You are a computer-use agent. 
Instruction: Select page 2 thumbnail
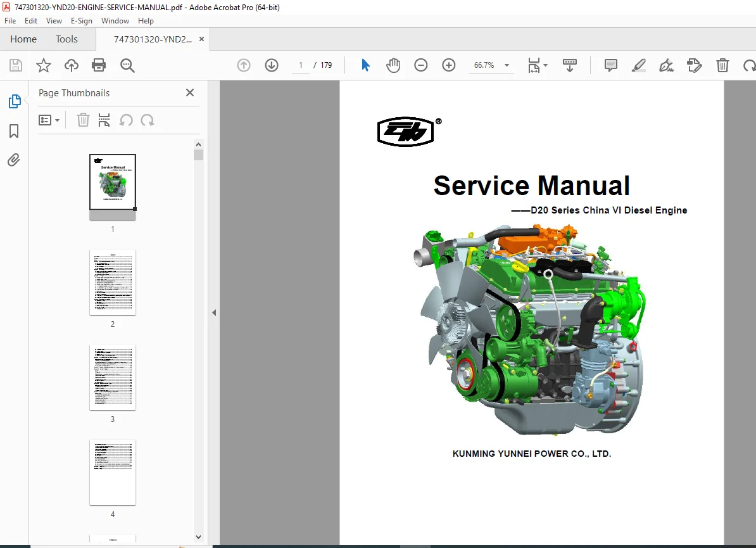pos(113,283)
